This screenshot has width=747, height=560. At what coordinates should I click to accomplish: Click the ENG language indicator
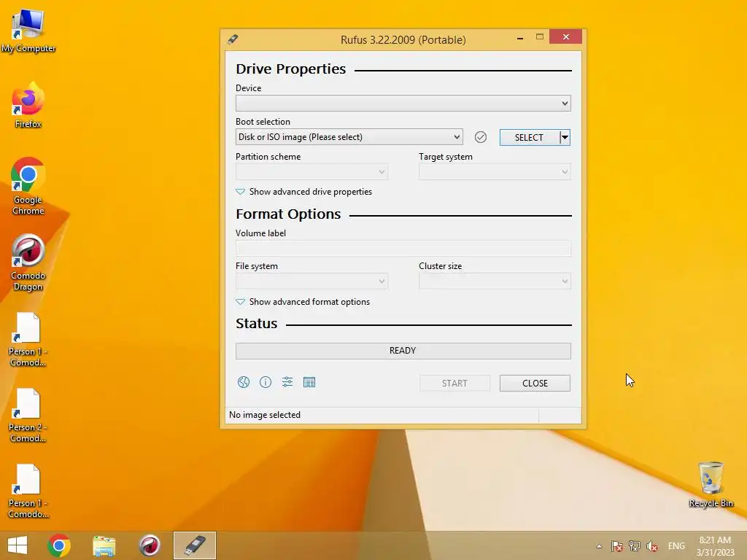(676, 546)
